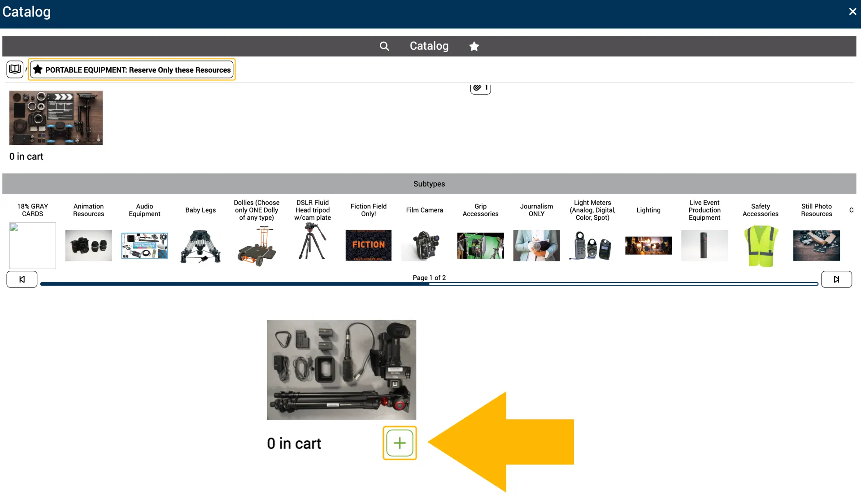Go to last subtypes page arrow
Viewport: 861px width, 504px height.
coord(836,279)
